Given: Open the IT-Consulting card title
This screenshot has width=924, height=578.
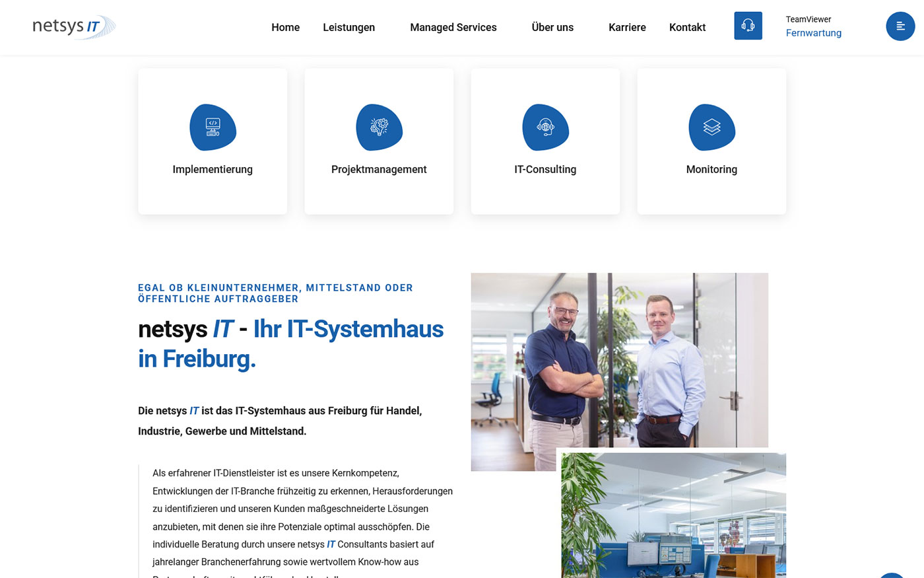Looking at the screenshot, I should pyautogui.click(x=545, y=169).
